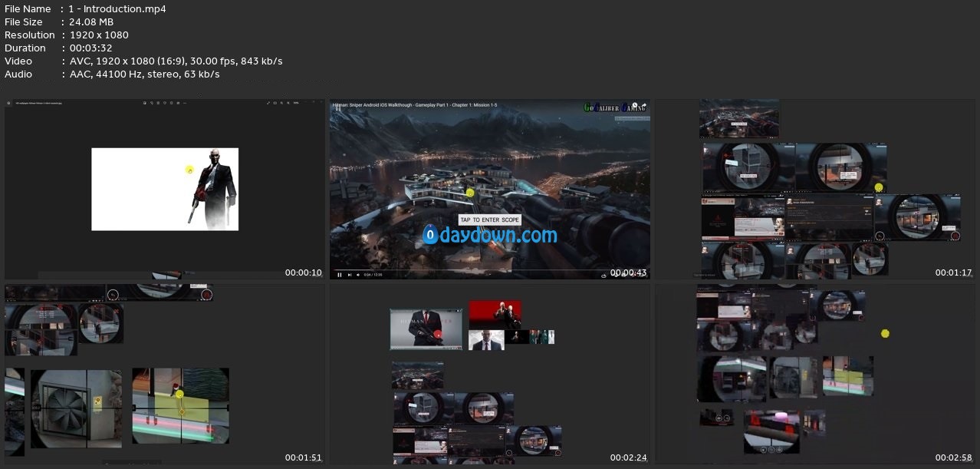Mute the walkthrough video via speaker icon
The image size is (980, 469).
pyautogui.click(x=358, y=275)
